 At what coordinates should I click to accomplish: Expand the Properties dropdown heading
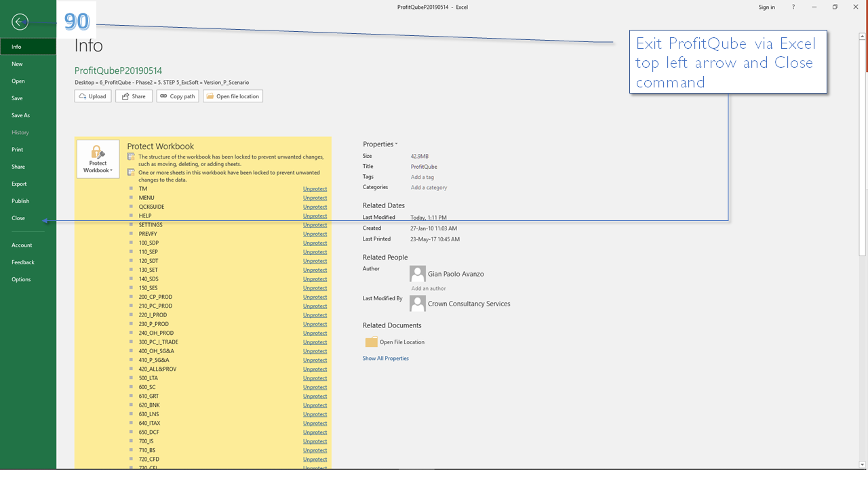pos(380,144)
